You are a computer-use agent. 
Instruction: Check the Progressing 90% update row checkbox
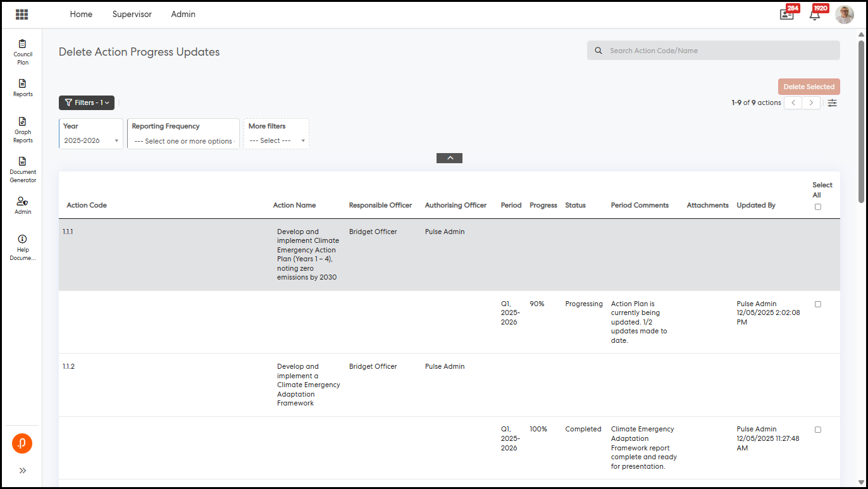coord(817,304)
